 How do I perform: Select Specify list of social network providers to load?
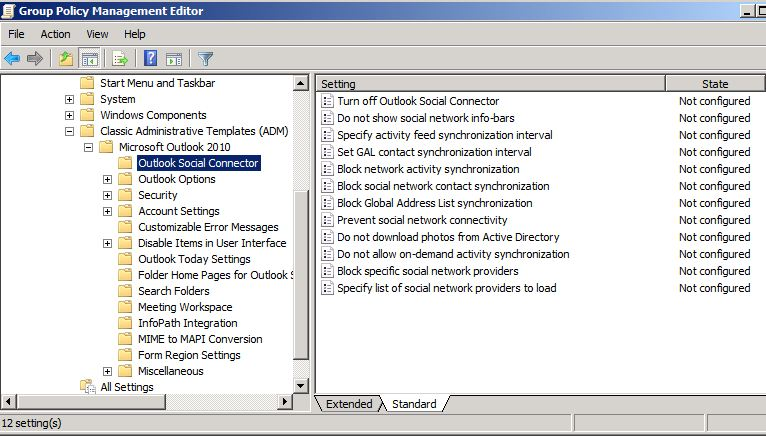447,288
